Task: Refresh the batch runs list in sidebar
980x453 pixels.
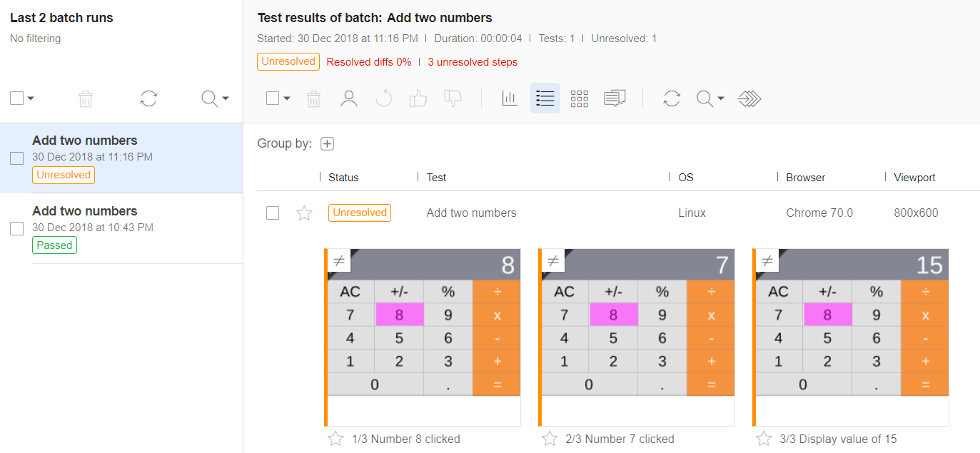Action: (148, 98)
